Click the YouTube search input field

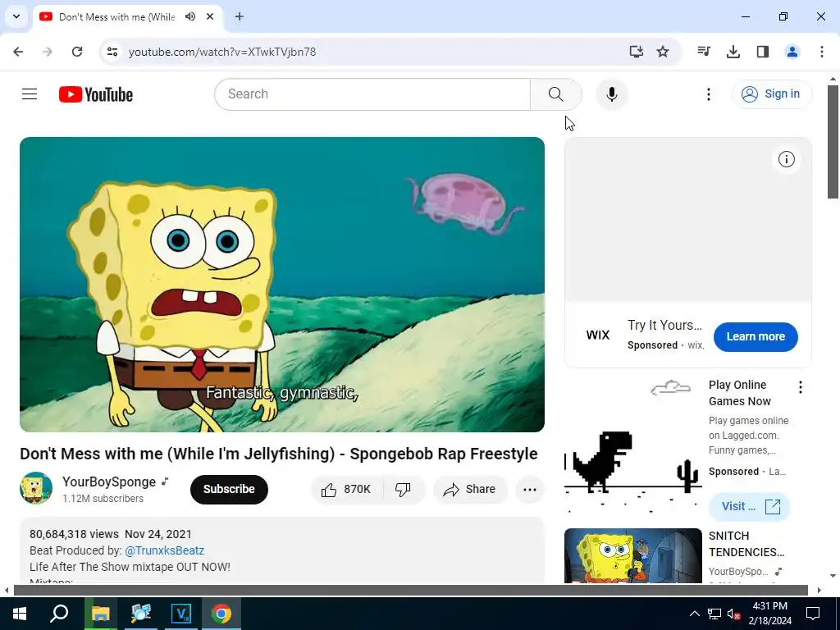[x=372, y=94]
